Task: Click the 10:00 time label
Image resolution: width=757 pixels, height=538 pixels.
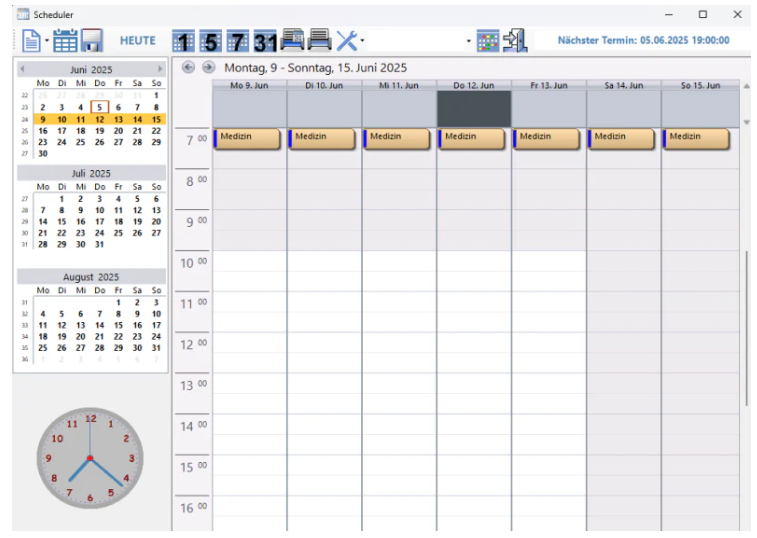Action: tap(194, 263)
